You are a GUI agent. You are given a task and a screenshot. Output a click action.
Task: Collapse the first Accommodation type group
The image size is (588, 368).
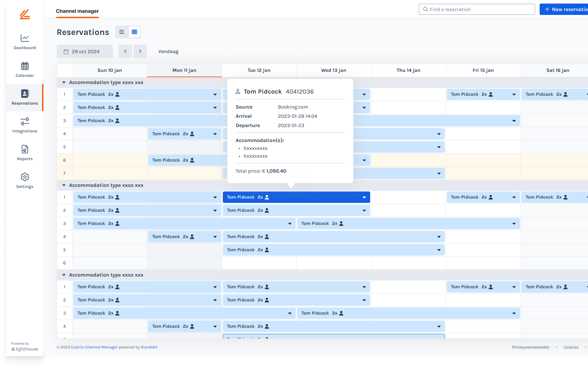(64, 83)
